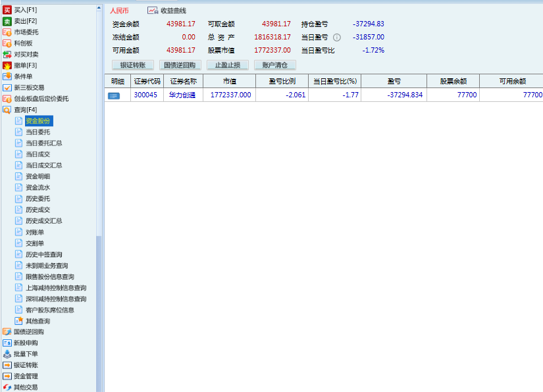Open 当日成交汇总 in the query tree
Screen dimensions: 543x392
[x=44, y=165]
